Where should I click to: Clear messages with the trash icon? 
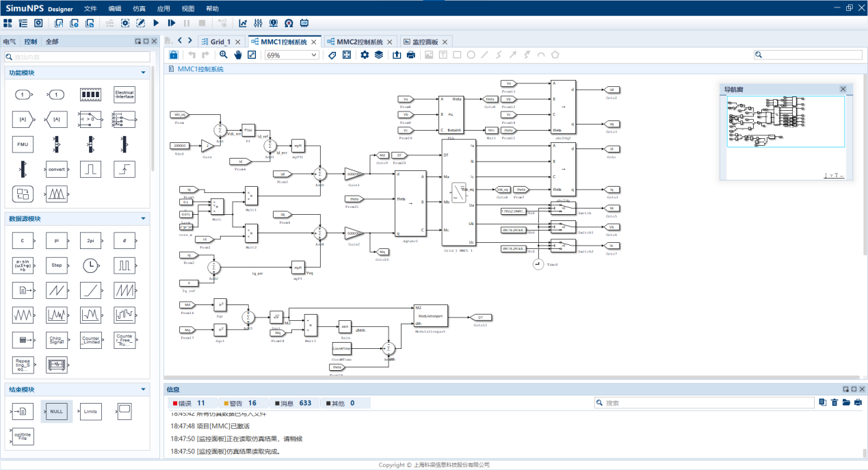point(834,403)
